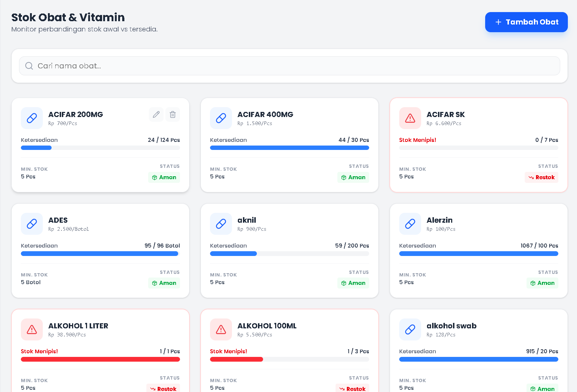Click the 44 / 30 Pcs stock count
577x392 pixels.
click(x=354, y=140)
